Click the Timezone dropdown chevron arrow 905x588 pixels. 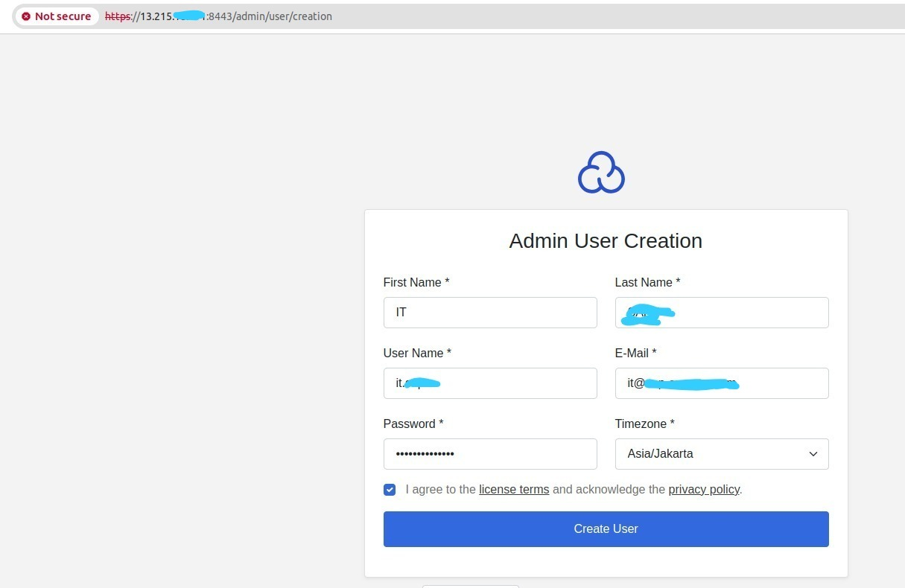coord(813,453)
